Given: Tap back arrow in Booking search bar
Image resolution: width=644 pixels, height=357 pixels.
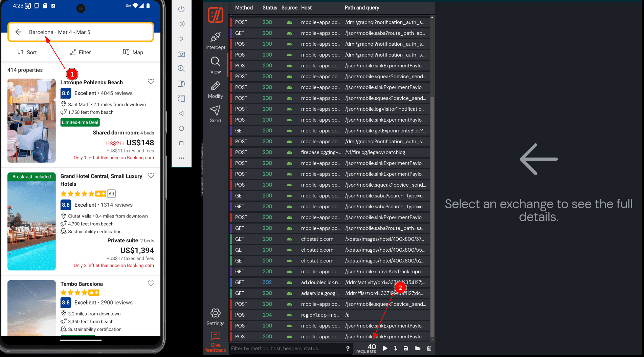Looking at the screenshot, I should click(x=18, y=32).
